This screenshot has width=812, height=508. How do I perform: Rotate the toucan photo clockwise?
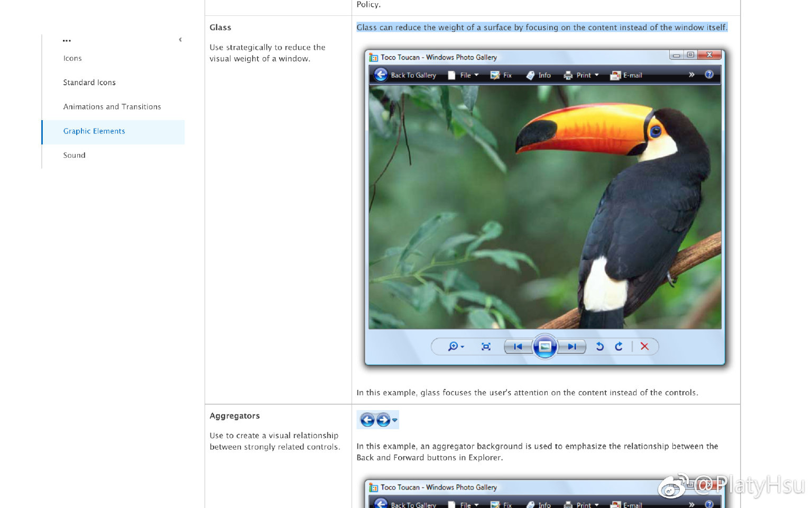[x=619, y=347]
